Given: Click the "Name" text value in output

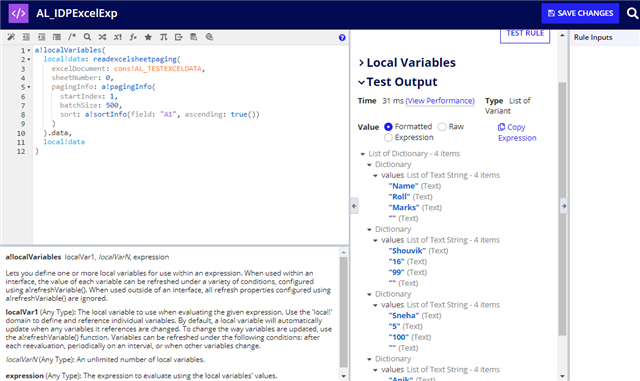Looking at the screenshot, I should coord(403,186).
